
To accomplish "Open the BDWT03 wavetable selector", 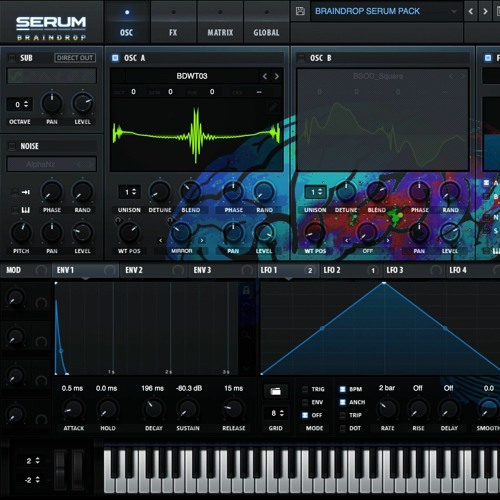I will (x=192, y=76).
